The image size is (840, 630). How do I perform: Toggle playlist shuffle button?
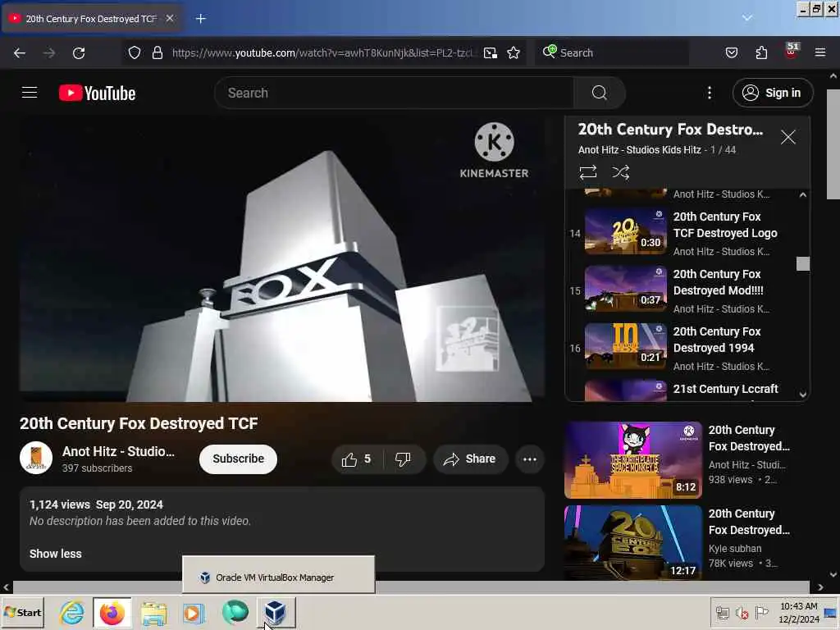tap(620, 172)
